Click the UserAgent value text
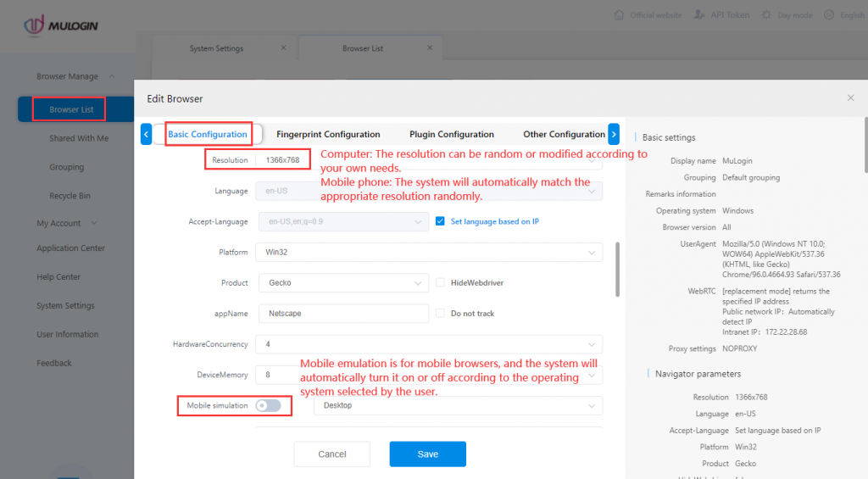 click(x=781, y=259)
